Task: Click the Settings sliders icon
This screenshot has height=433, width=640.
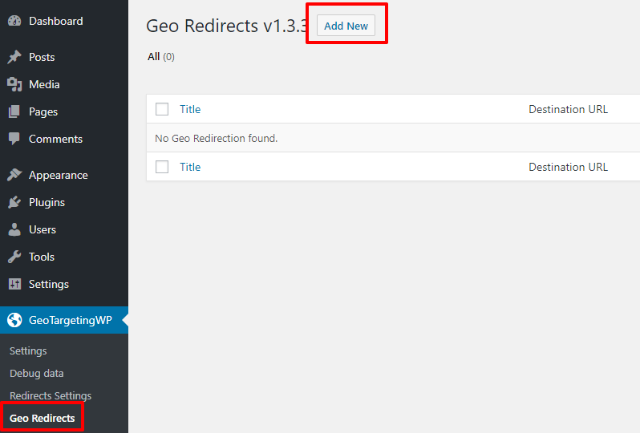Action: (15, 284)
